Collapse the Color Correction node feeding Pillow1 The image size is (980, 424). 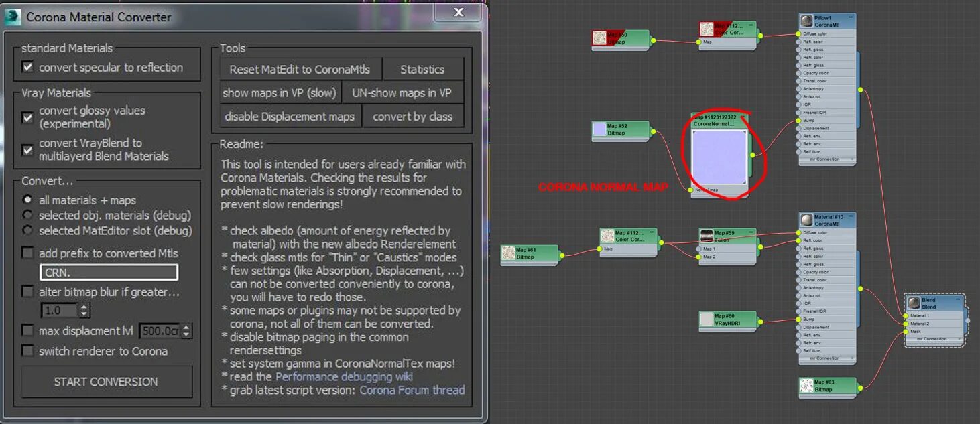pos(751,25)
